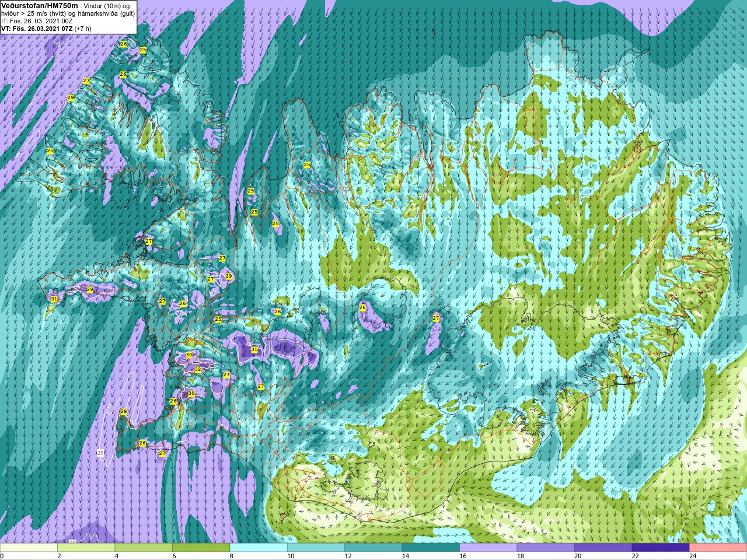Click the legend tick number "18"

(x=520, y=556)
